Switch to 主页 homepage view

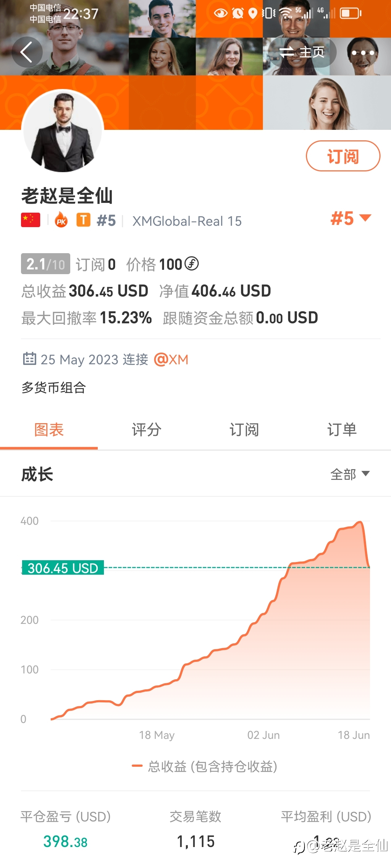[302, 52]
